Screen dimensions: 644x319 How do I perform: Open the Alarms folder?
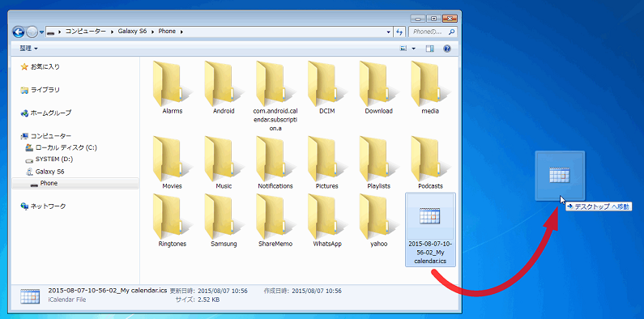[x=172, y=88]
